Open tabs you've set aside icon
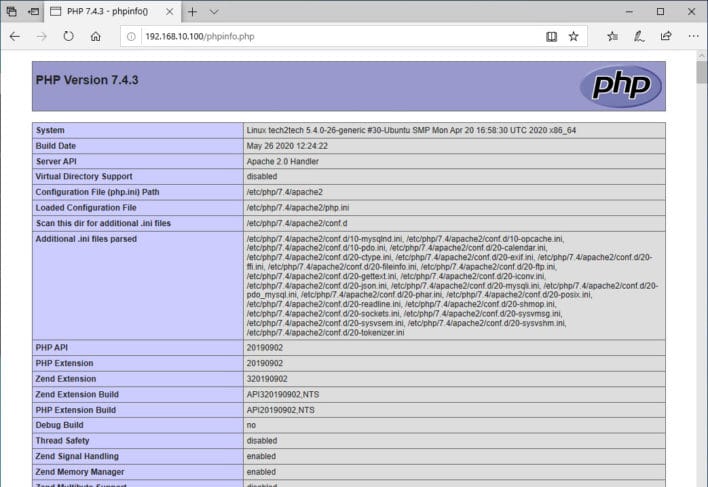Viewport: 708px width, 487px height. (12, 12)
